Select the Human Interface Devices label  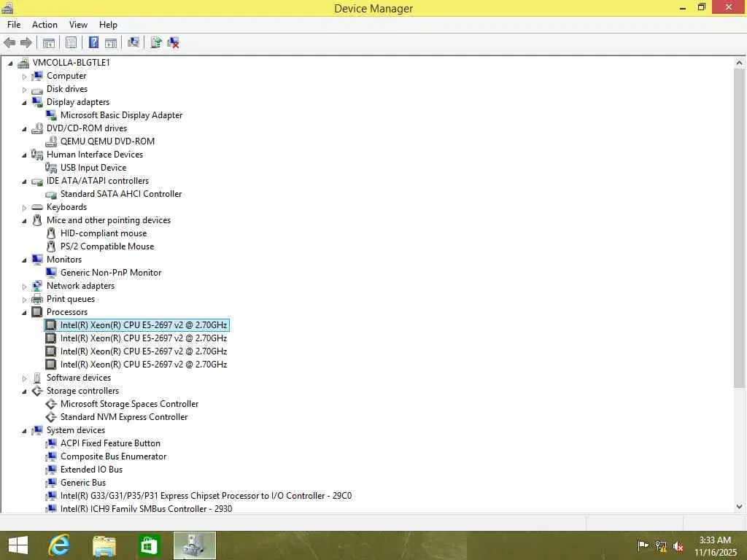pos(95,155)
